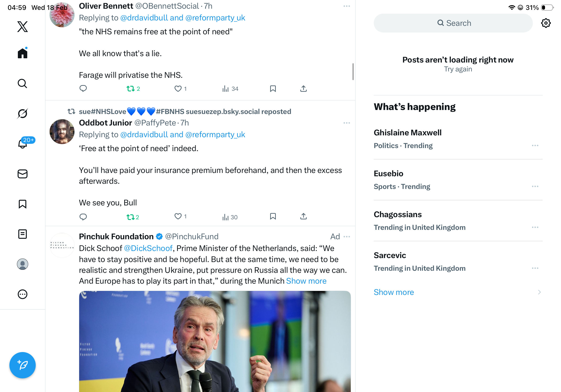
Task: Click the compose post button
Action: click(23, 365)
